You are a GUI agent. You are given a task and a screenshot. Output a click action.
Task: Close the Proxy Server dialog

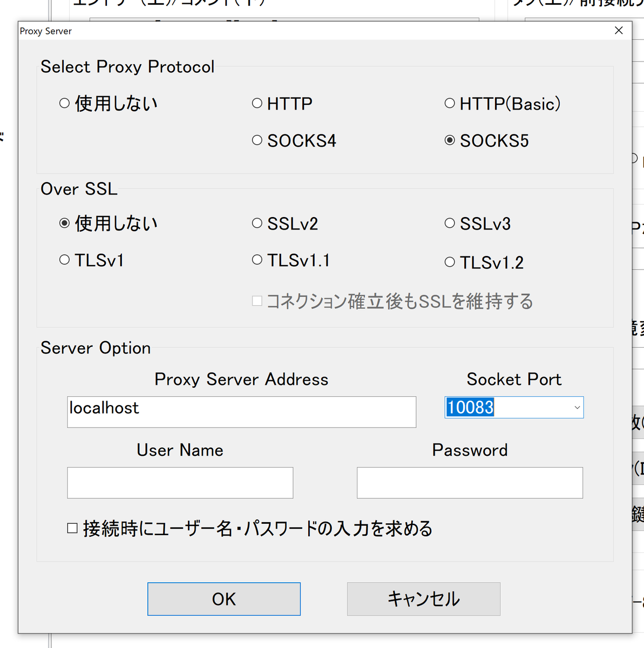click(x=619, y=31)
